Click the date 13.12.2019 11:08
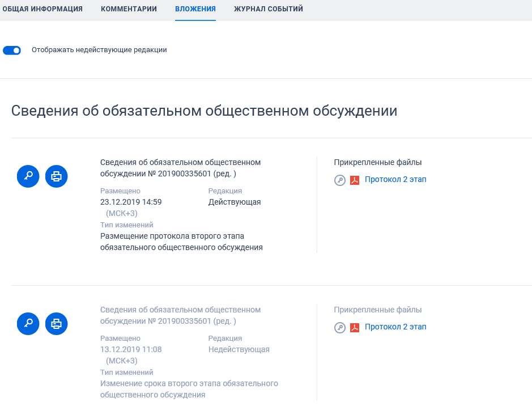This screenshot has width=532, height=406. pos(131,349)
